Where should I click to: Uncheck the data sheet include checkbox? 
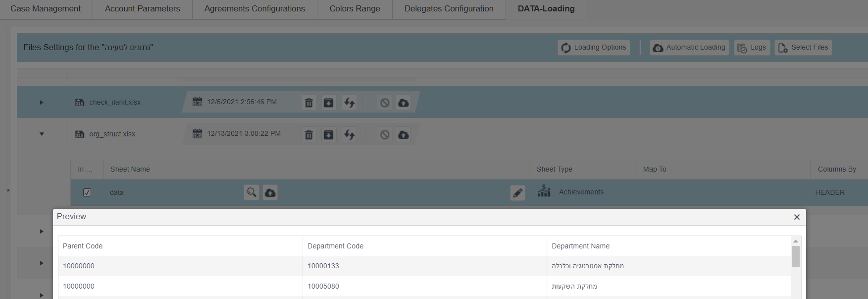click(x=87, y=192)
